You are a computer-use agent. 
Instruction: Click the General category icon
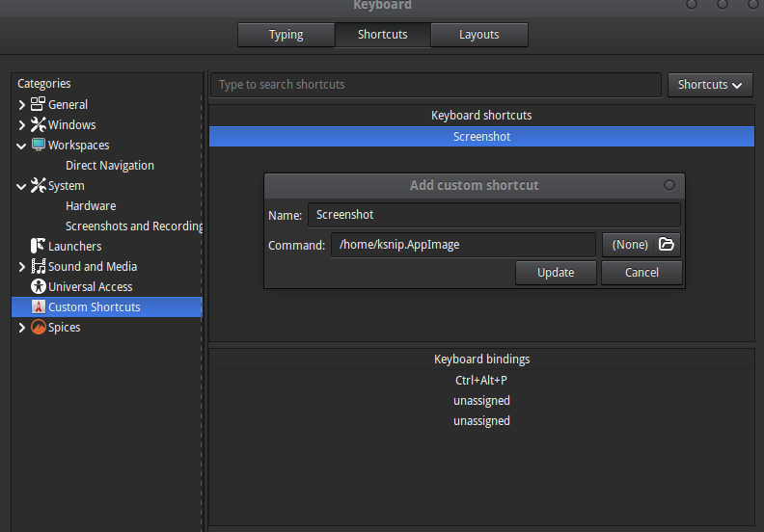coord(39,104)
